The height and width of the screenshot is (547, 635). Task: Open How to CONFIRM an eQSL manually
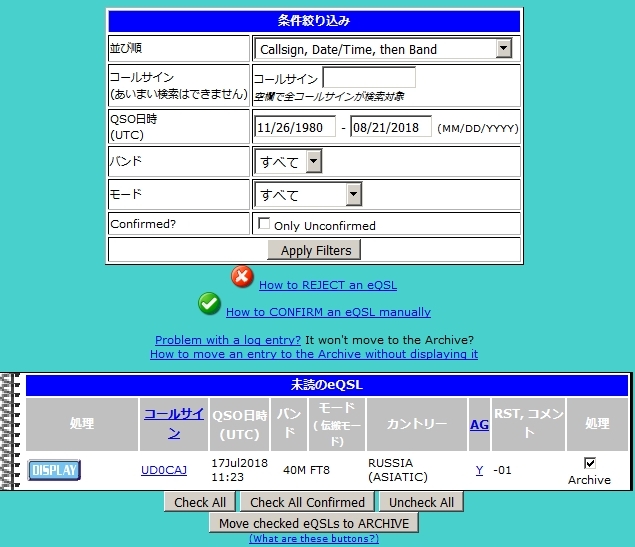tap(328, 312)
